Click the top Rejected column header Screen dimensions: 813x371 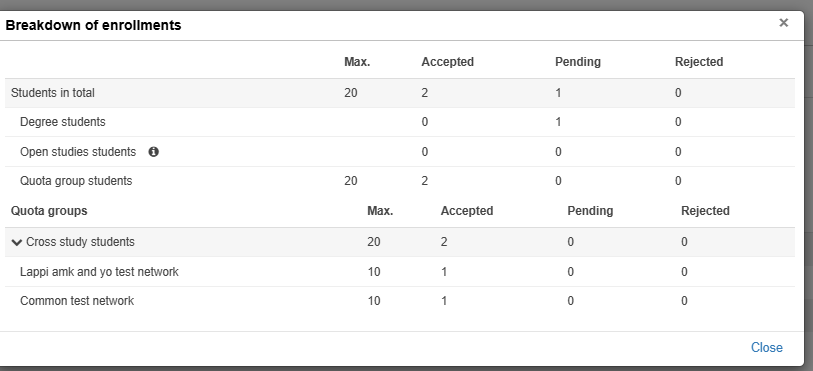coord(699,62)
